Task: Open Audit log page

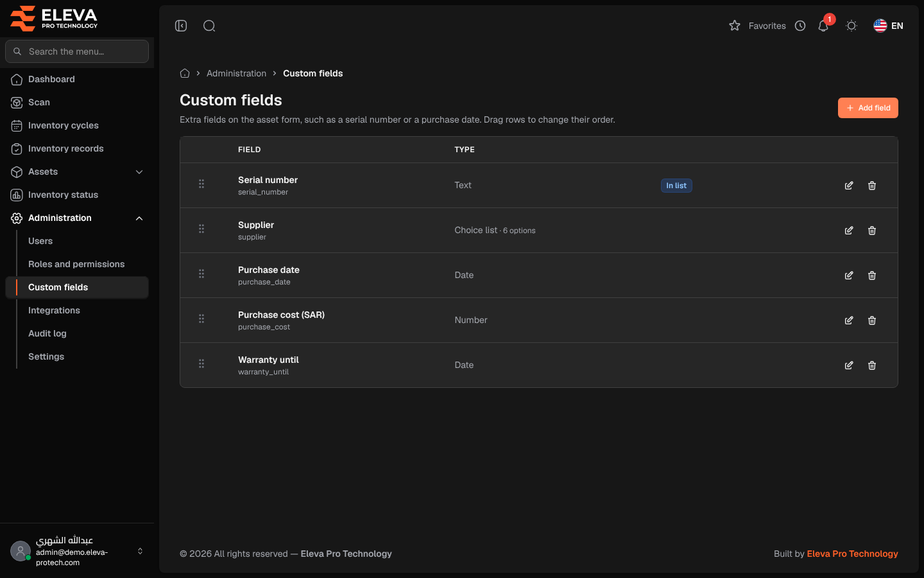Action: [47, 333]
